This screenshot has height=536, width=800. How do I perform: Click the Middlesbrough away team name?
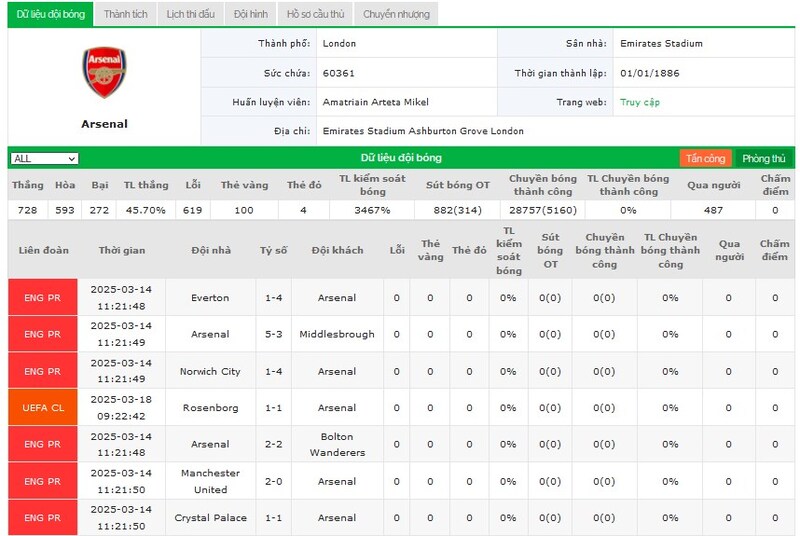point(337,334)
